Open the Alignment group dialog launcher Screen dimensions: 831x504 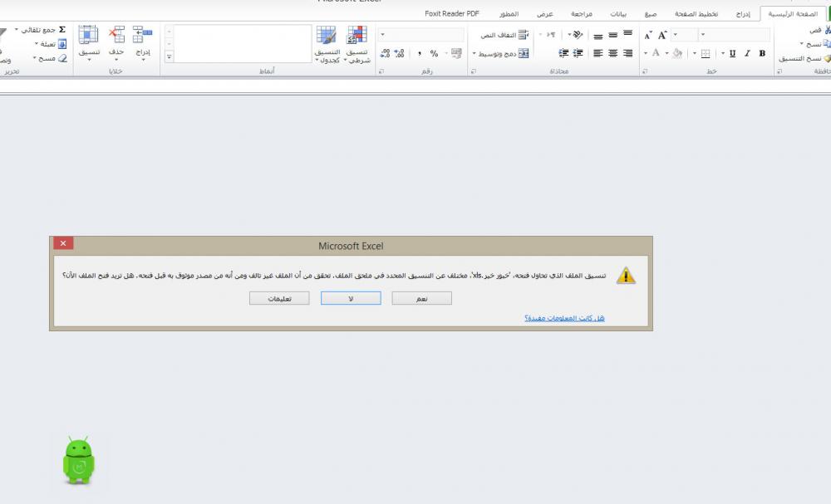(x=473, y=71)
